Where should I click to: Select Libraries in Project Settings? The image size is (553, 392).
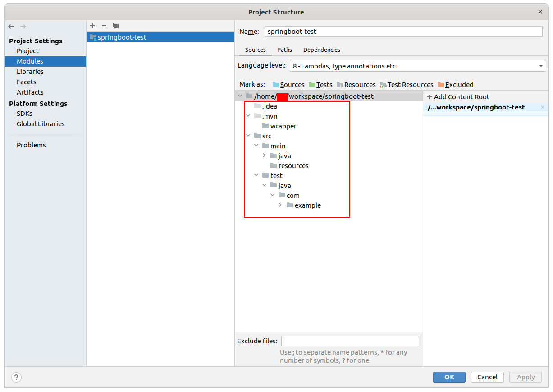pyautogui.click(x=30, y=72)
